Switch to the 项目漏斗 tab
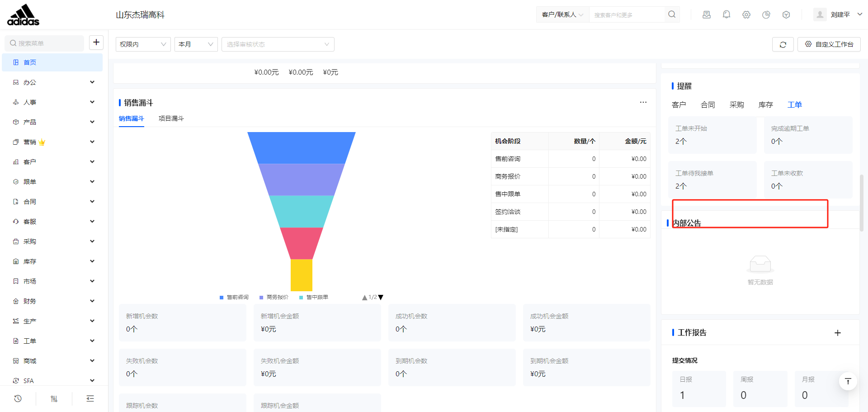This screenshot has width=868, height=412. (171, 118)
